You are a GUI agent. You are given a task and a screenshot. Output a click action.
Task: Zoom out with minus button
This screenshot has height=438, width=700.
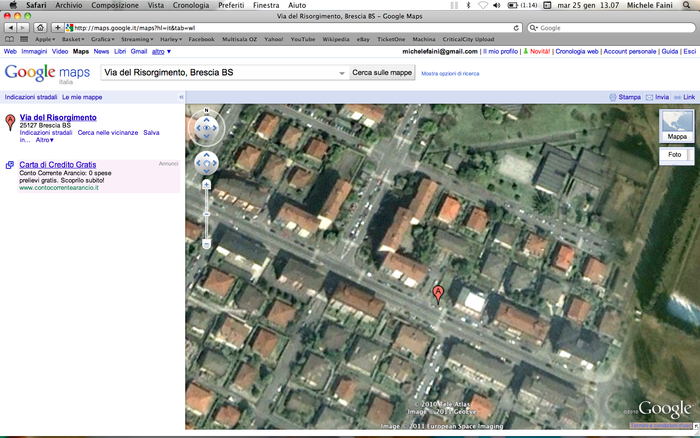[206, 244]
